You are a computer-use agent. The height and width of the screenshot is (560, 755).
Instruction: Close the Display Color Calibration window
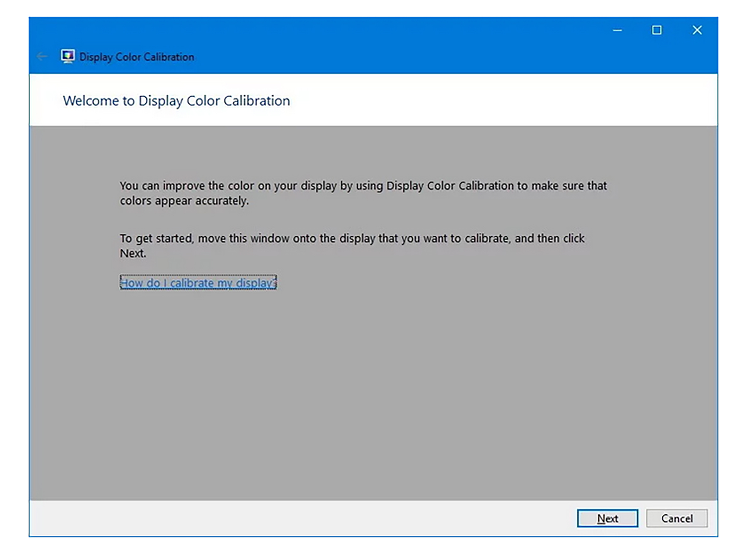click(x=697, y=30)
